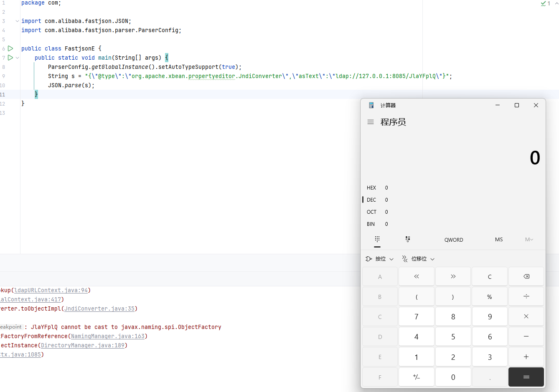Image resolution: width=559 pixels, height=392 pixels.
Task: Click digit 5 on Calculator keypad
Action: pyautogui.click(x=453, y=336)
